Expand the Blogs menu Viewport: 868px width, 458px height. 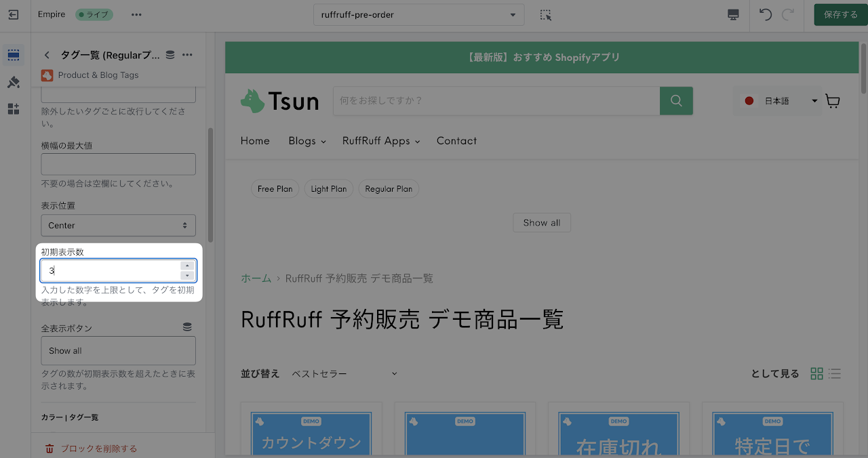(307, 141)
